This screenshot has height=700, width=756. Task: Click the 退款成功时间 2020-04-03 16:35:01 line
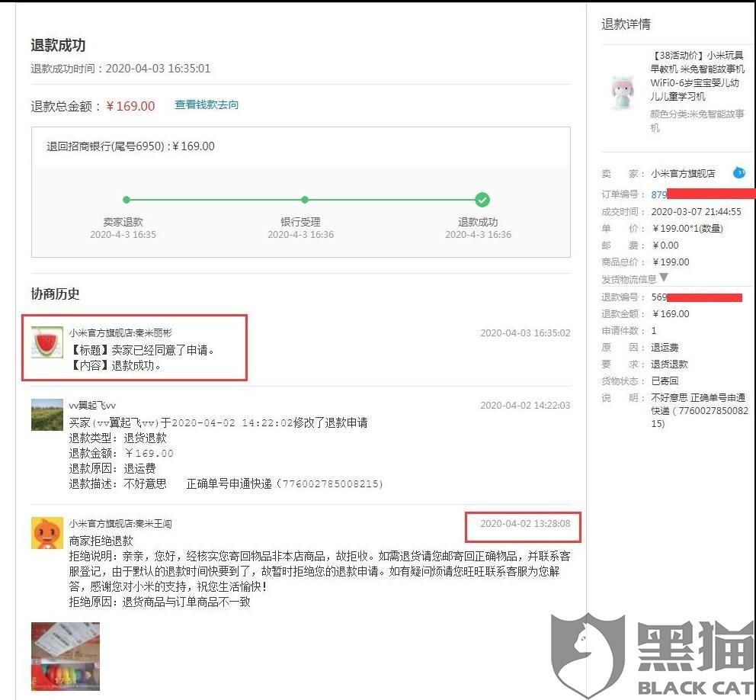click(x=120, y=69)
